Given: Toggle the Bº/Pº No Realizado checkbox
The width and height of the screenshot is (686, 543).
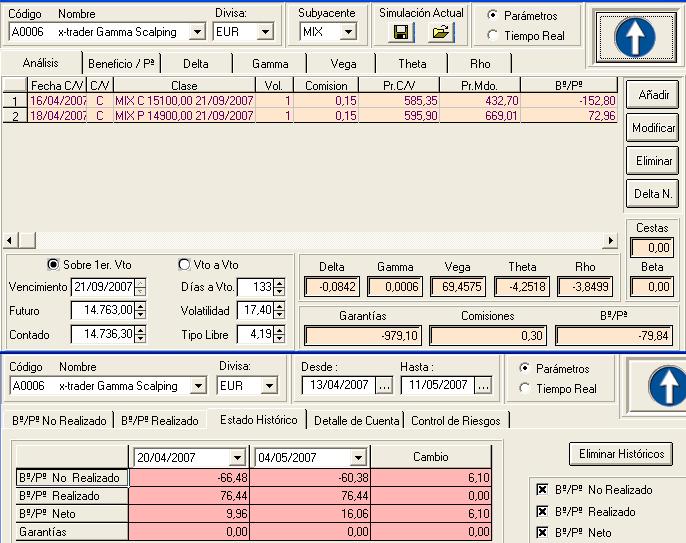Looking at the screenshot, I should [542, 490].
